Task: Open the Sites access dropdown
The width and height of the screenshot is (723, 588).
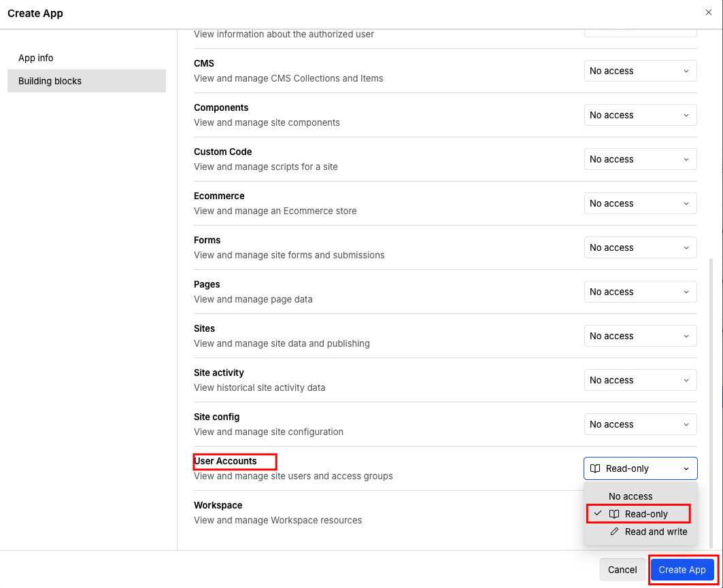Action: (640, 336)
